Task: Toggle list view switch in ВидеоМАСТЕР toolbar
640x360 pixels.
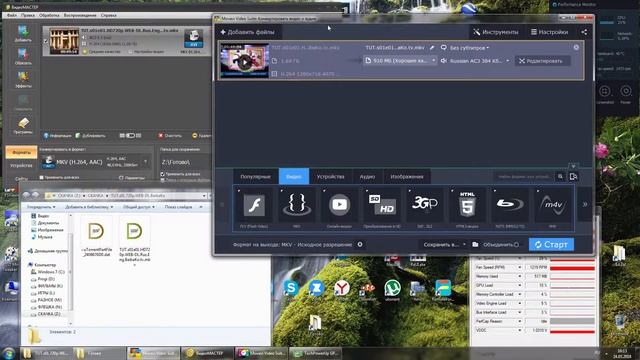Action: click(130, 136)
